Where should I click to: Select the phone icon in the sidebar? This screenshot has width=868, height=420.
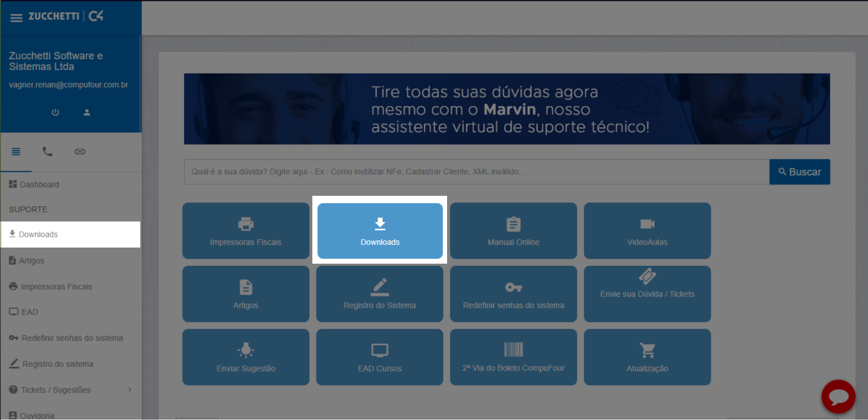click(x=47, y=151)
